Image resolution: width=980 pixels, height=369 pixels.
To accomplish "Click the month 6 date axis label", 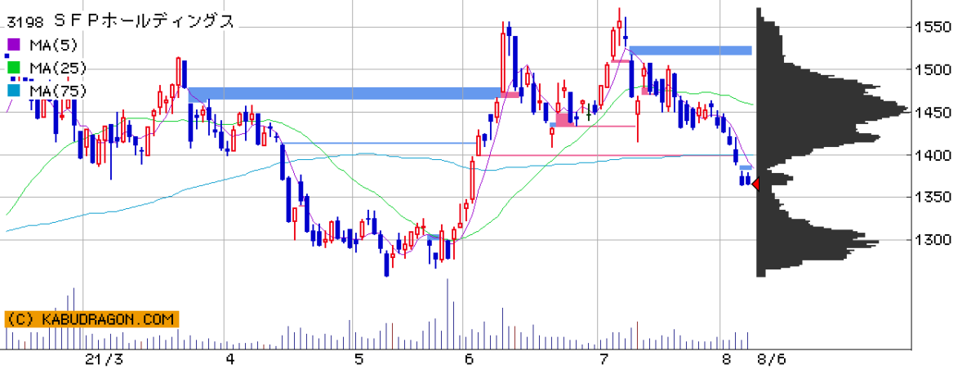I will pyautogui.click(x=469, y=359).
